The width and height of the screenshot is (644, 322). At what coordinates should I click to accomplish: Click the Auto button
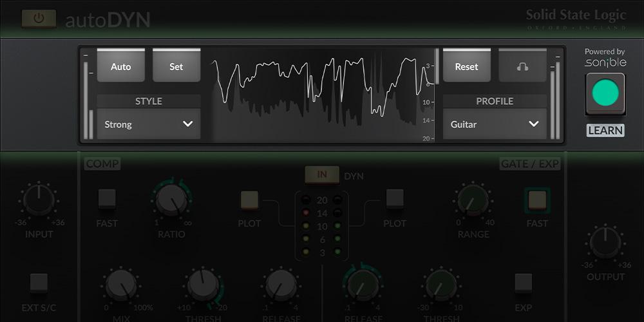121,66
